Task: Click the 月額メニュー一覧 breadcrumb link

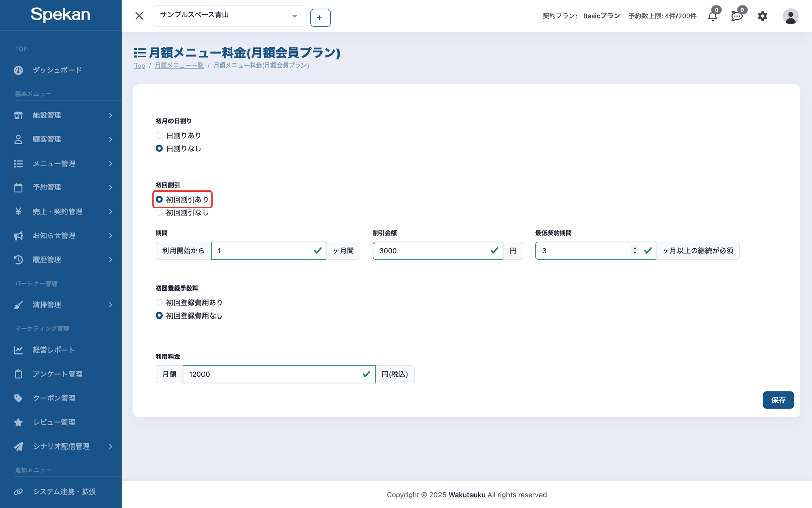Action: [179, 66]
